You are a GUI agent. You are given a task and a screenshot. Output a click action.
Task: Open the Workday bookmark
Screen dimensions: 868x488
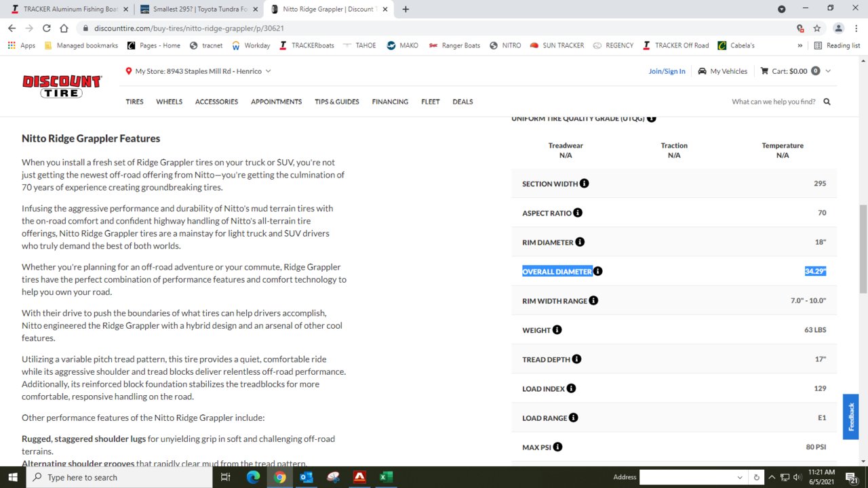(x=250, y=45)
